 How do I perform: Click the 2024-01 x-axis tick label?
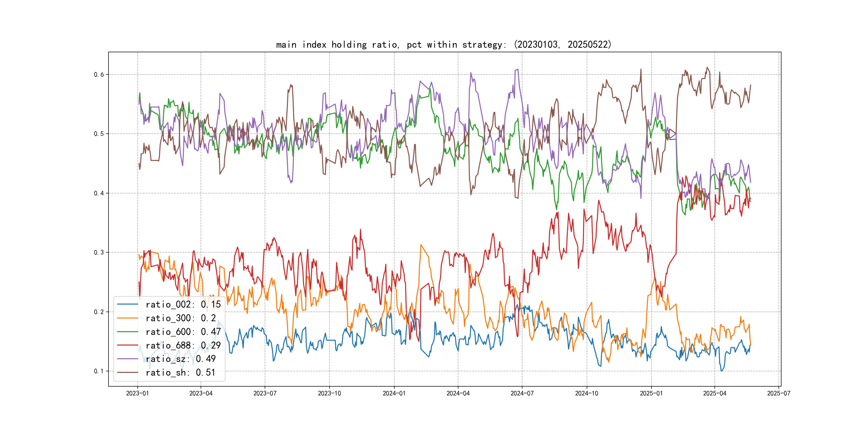[394, 393]
